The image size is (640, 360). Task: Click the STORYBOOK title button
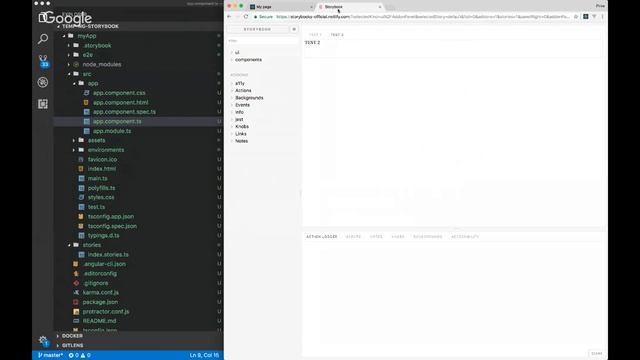point(258,29)
